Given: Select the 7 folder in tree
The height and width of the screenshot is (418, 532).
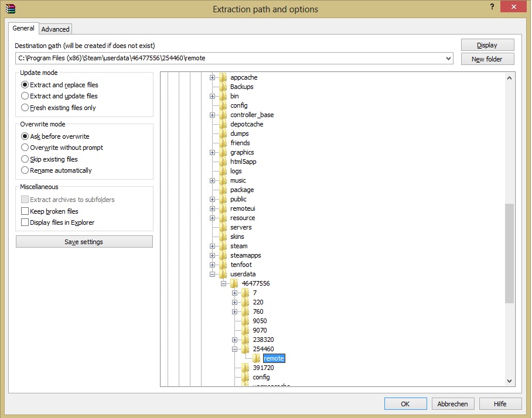Looking at the screenshot, I should pos(255,293).
